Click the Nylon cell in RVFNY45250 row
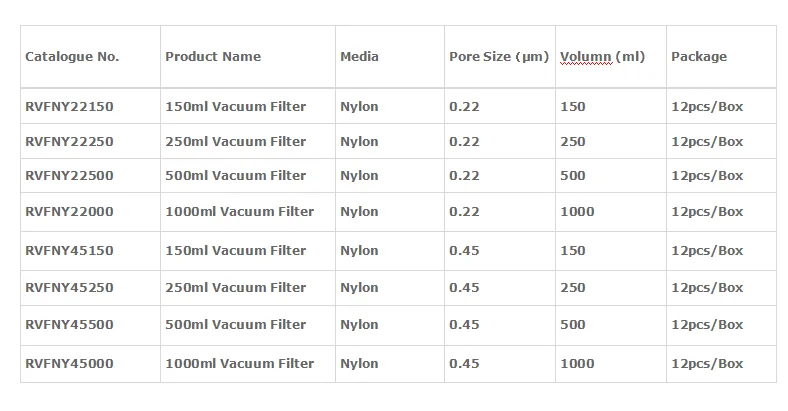Image resolution: width=788 pixels, height=411 pixels. pos(359,288)
